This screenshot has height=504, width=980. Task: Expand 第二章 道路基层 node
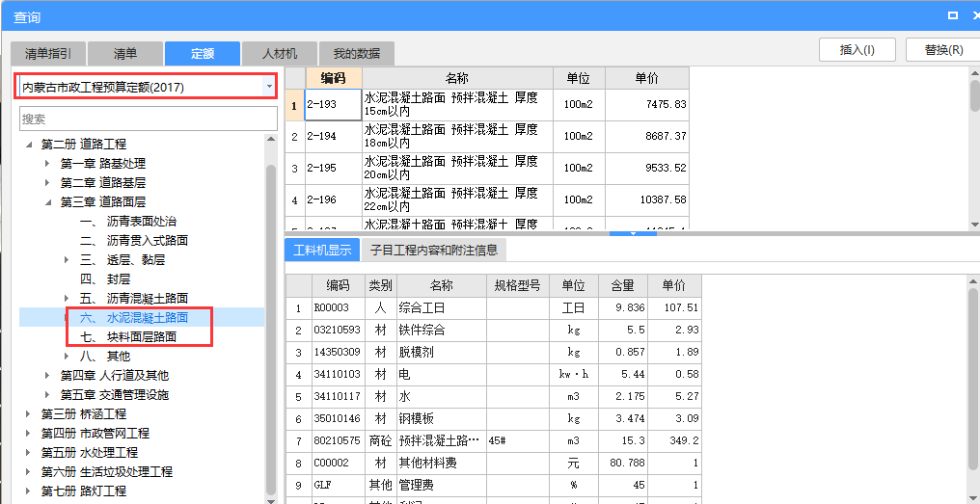pyautogui.click(x=47, y=183)
